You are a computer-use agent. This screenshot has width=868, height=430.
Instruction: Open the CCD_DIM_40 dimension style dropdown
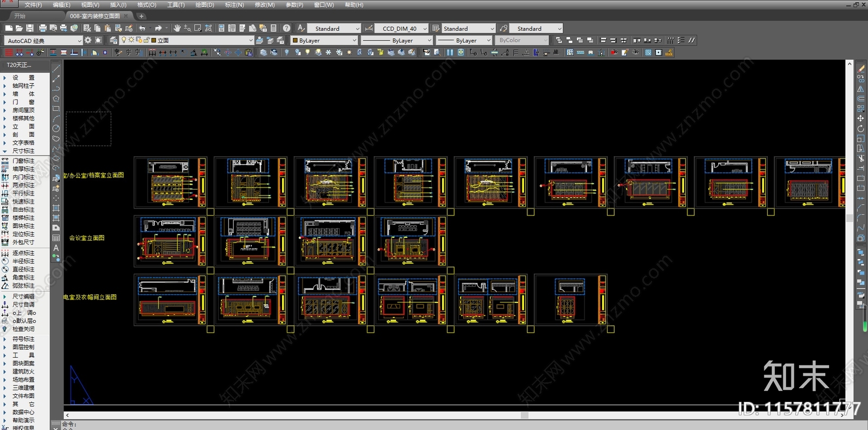401,28
